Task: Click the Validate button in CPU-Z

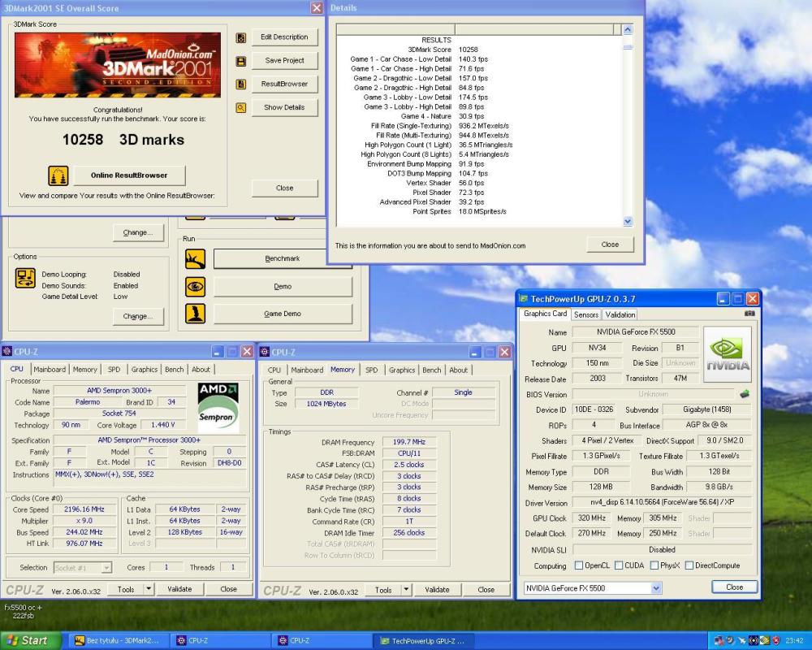Action: tap(179, 589)
